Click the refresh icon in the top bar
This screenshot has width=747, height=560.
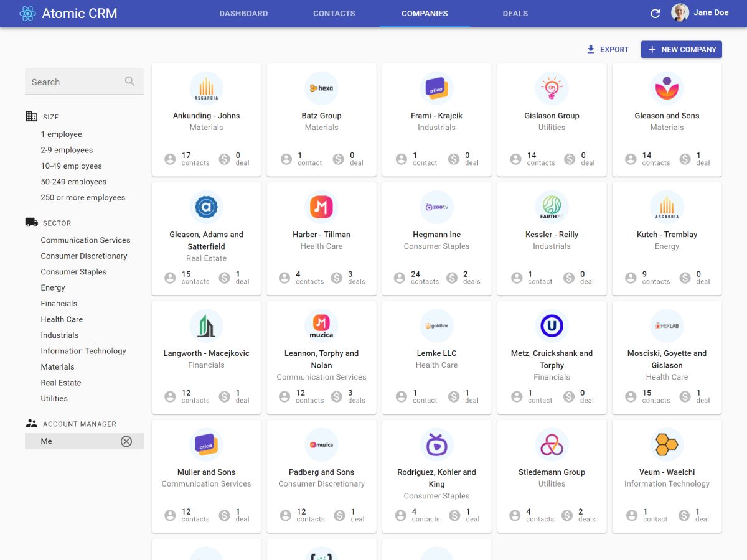(655, 12)
